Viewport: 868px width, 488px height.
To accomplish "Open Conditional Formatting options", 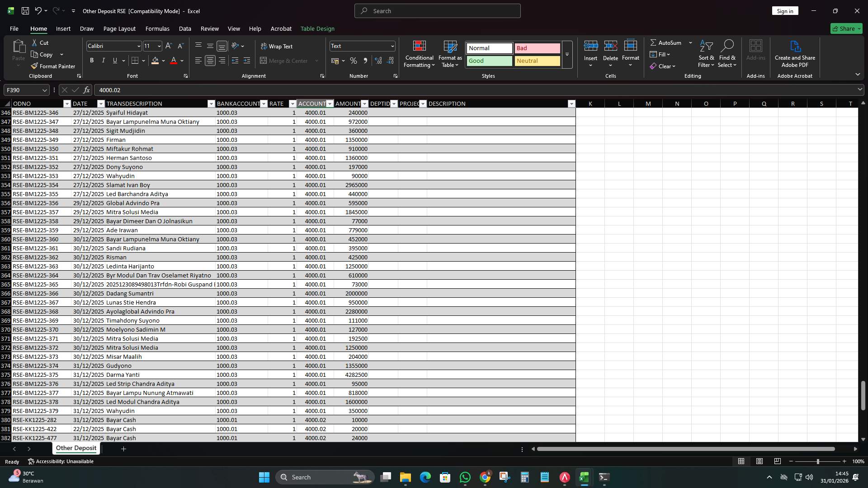I will [419, 54].
